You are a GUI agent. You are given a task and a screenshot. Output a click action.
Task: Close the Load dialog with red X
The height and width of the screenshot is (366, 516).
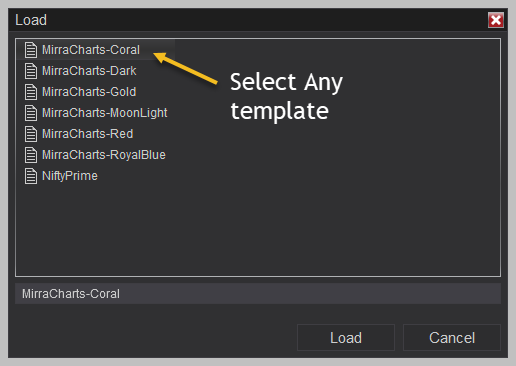tap(496, 20)
